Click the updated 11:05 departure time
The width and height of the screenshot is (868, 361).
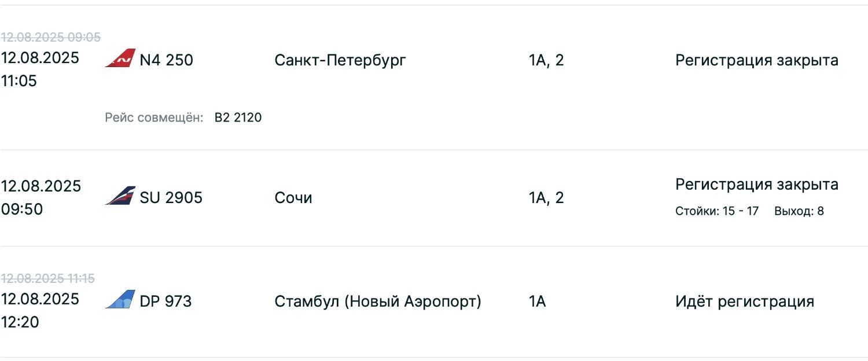click(19, 81)
